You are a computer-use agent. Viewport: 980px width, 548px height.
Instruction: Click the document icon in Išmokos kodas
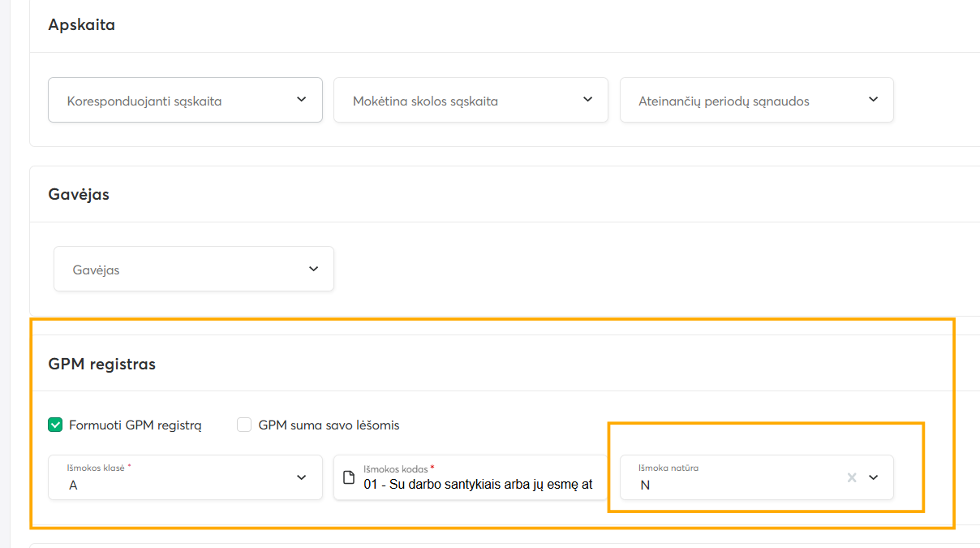(x=350, y=477)
